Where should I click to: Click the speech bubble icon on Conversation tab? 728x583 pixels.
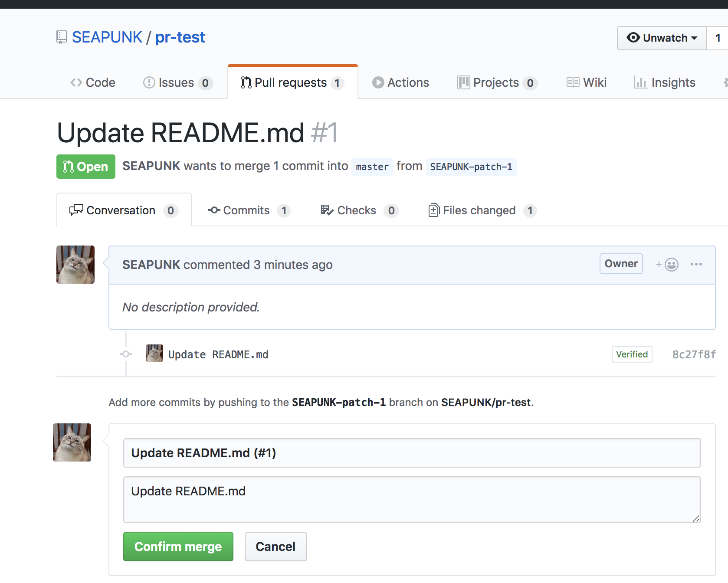(76, 210)
